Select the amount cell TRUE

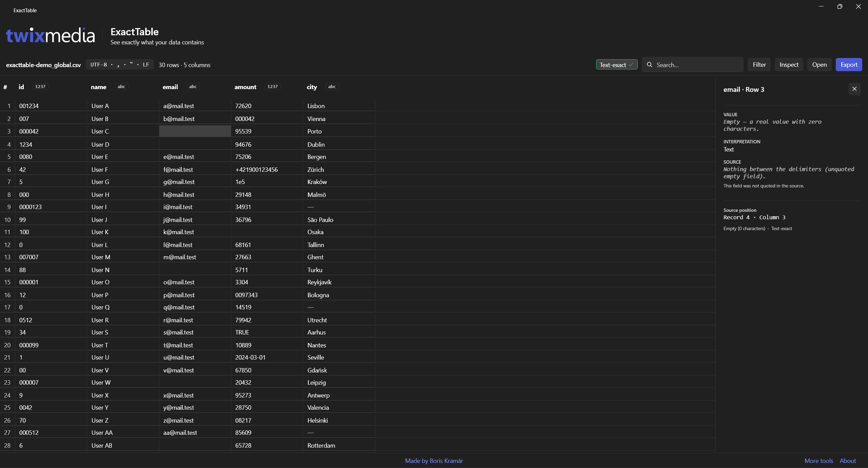coord(267,332)
